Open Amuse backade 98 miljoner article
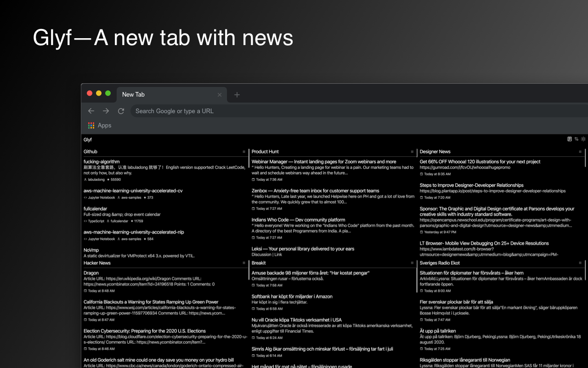 tap(311, 273)
